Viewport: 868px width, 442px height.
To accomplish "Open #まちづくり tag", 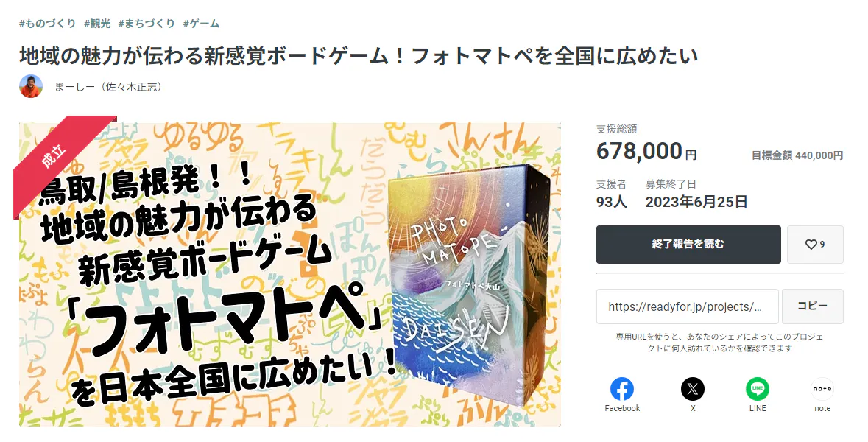I will coord(147,24).
